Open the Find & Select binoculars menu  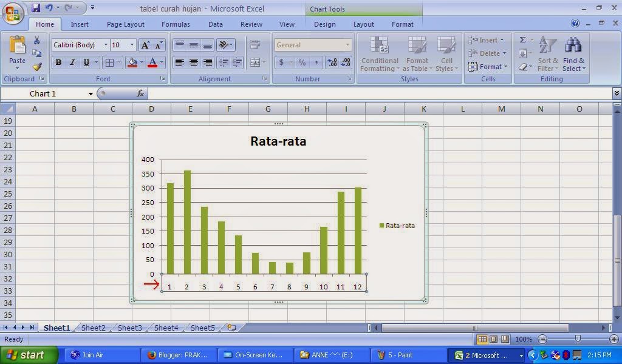(x=573, y=54)
